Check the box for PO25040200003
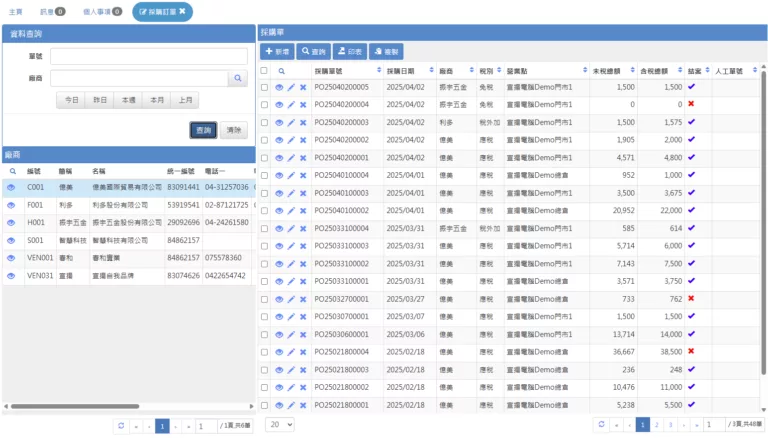The height and width of the screenshot is (438, 768). point(264,122)
